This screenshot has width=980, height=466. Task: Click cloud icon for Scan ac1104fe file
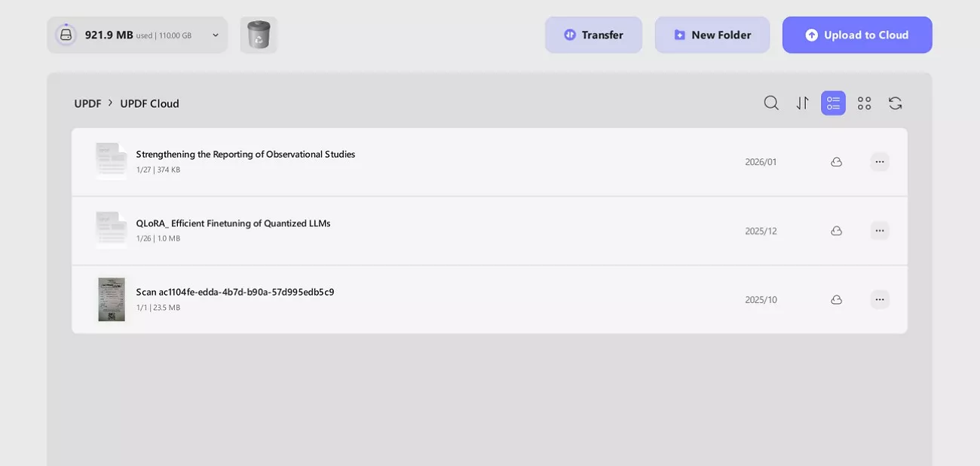tap(836, 300)
